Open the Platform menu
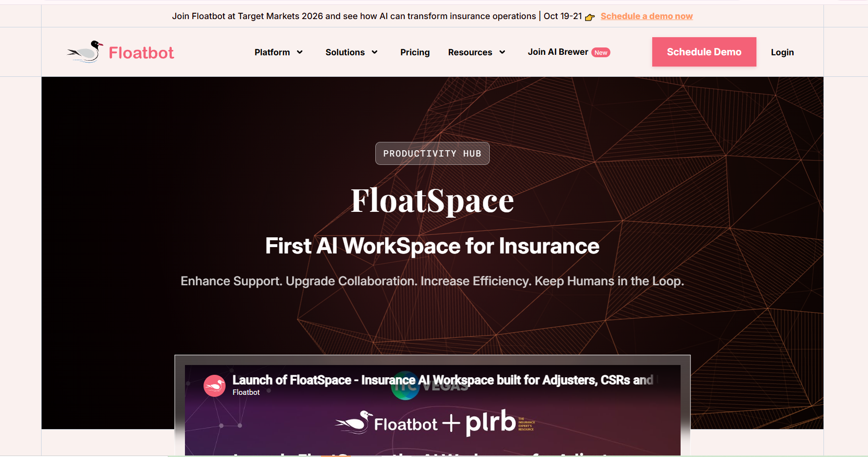The image size is (868, 457). 272,52
